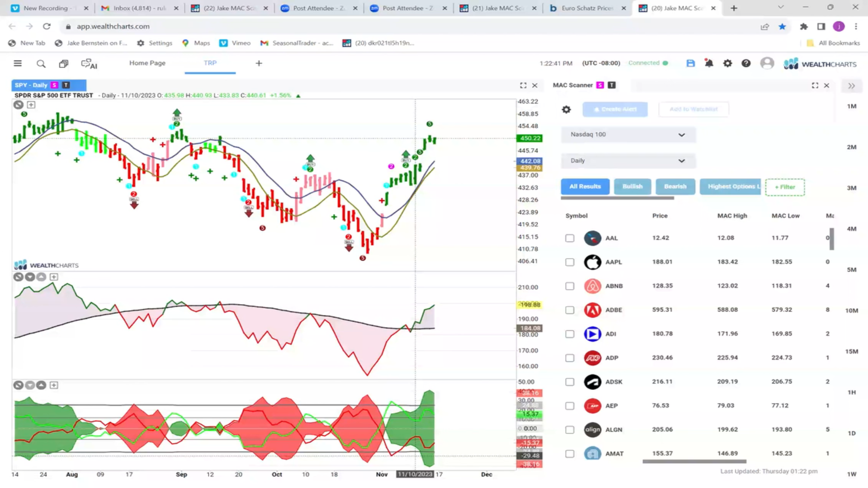Screen dimensions: 868x488
Task: Click the scanner vertical scrollbar thumb
Action: (832, 239)
